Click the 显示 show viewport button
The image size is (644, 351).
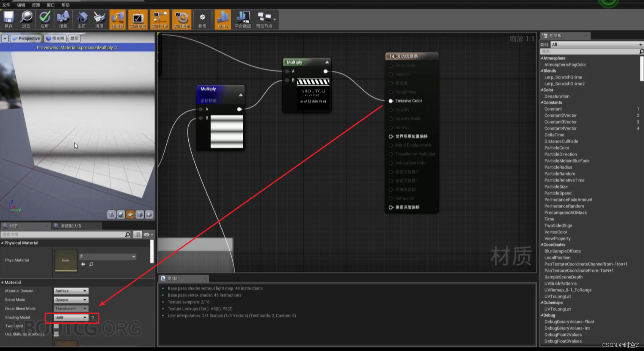click(74, 38)
